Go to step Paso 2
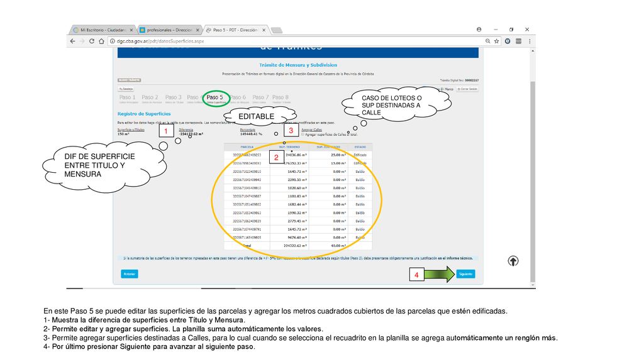 click(x=150, y=98)
